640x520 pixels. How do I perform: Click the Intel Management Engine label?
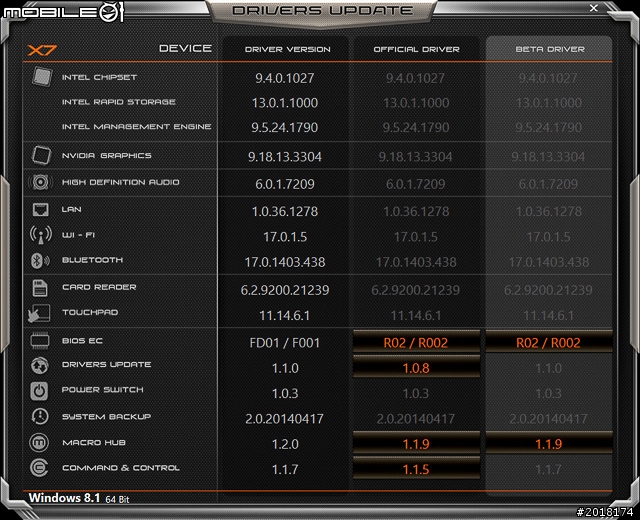(x=136, y=127)
